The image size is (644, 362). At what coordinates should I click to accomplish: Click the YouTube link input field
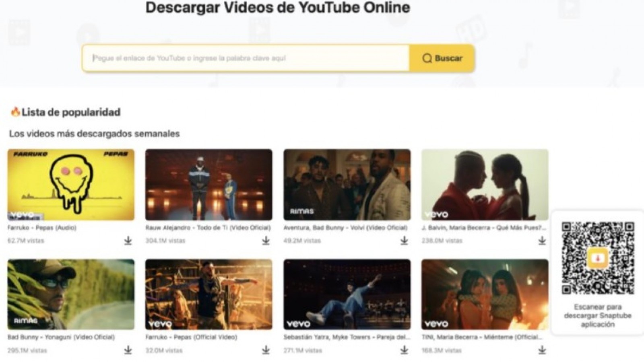(242, 58)
